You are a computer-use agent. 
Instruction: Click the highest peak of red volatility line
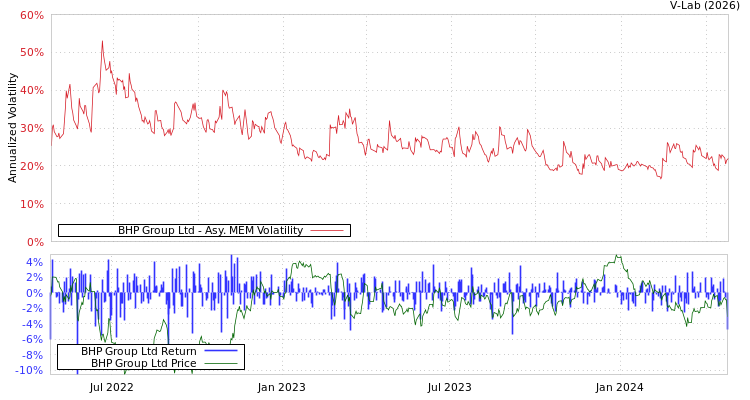pyautogui.click(x=102, y=42)
